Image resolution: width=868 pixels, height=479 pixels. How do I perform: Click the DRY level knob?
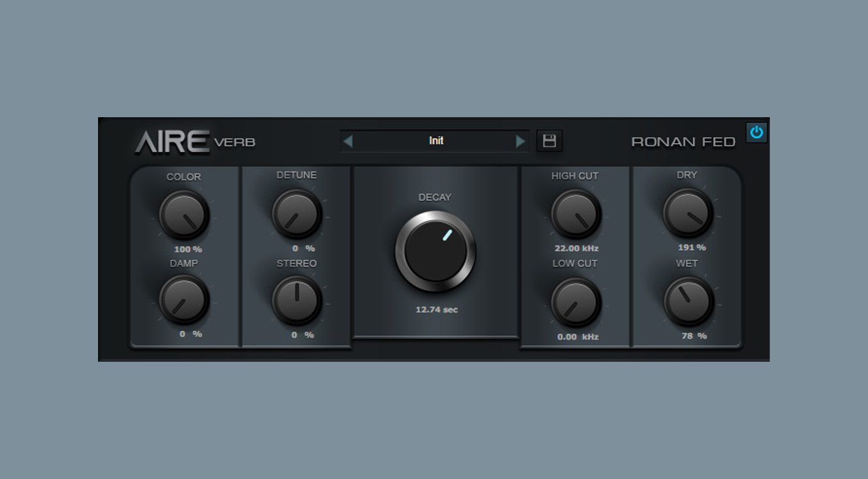click(688, 213)
